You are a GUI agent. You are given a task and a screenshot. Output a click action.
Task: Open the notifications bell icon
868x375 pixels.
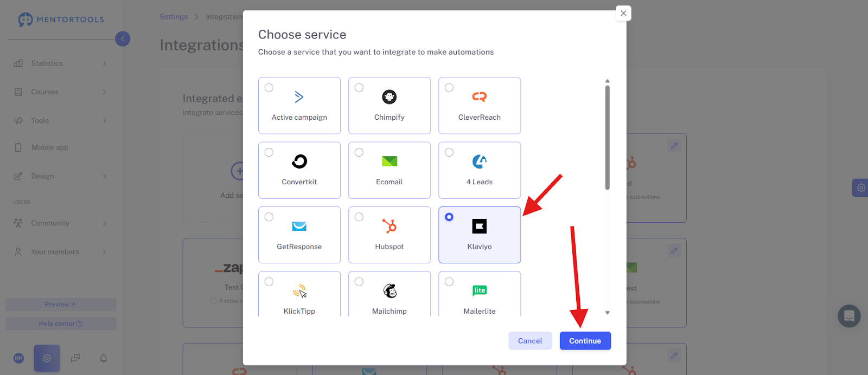tap(104, 358)
